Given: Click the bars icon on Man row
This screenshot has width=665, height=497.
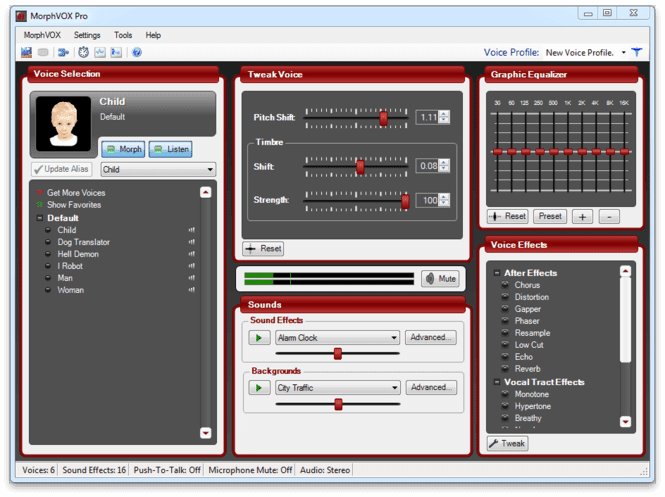Looking at the screenshot, I should pyautogui.click(x=192, y=278).
